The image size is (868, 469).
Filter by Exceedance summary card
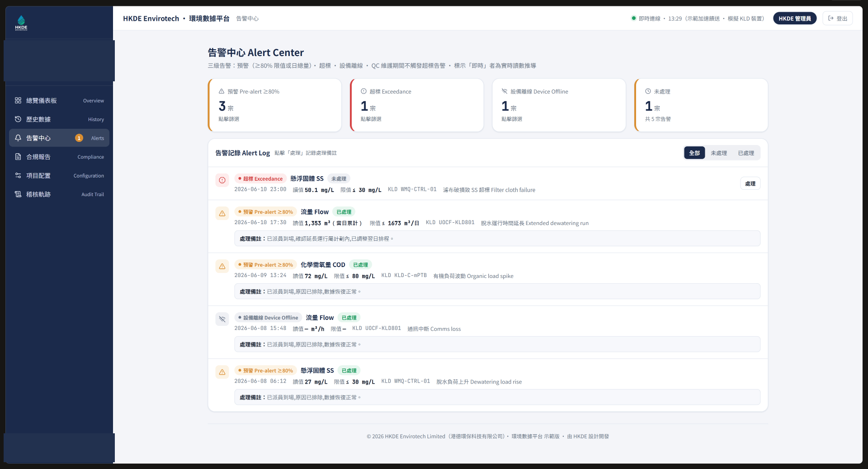(x=417, y=105)
